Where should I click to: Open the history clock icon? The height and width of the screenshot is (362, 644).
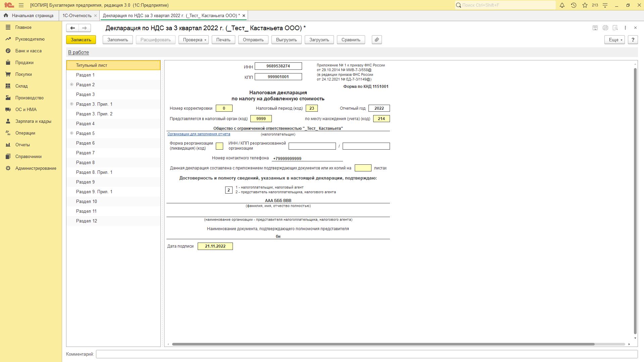574,5
